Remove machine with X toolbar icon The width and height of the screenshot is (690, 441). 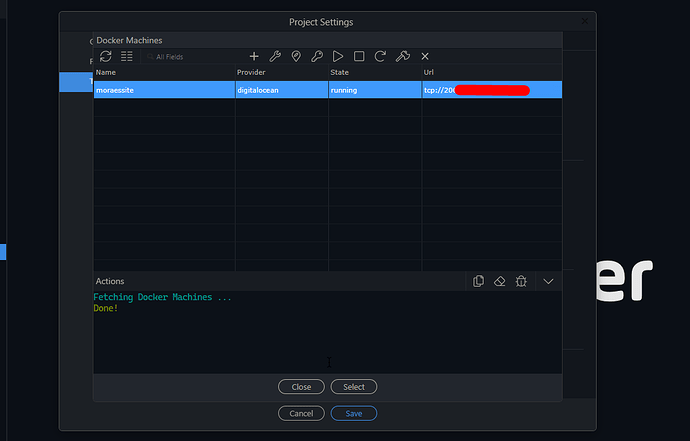click(425, 56)
